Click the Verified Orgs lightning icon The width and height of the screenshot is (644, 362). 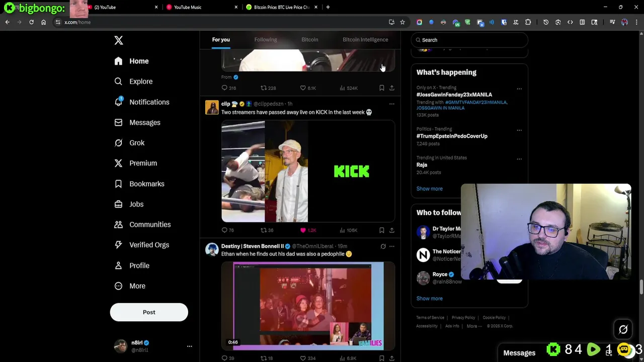point(118,245)
